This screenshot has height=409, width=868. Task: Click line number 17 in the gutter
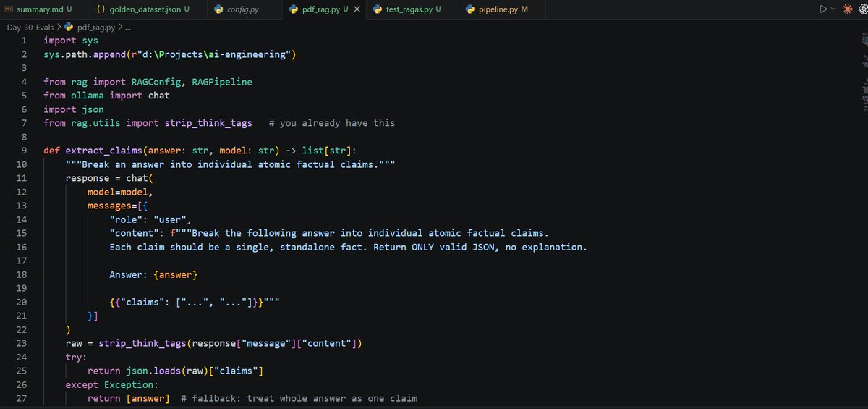click(x=22, y=261)
